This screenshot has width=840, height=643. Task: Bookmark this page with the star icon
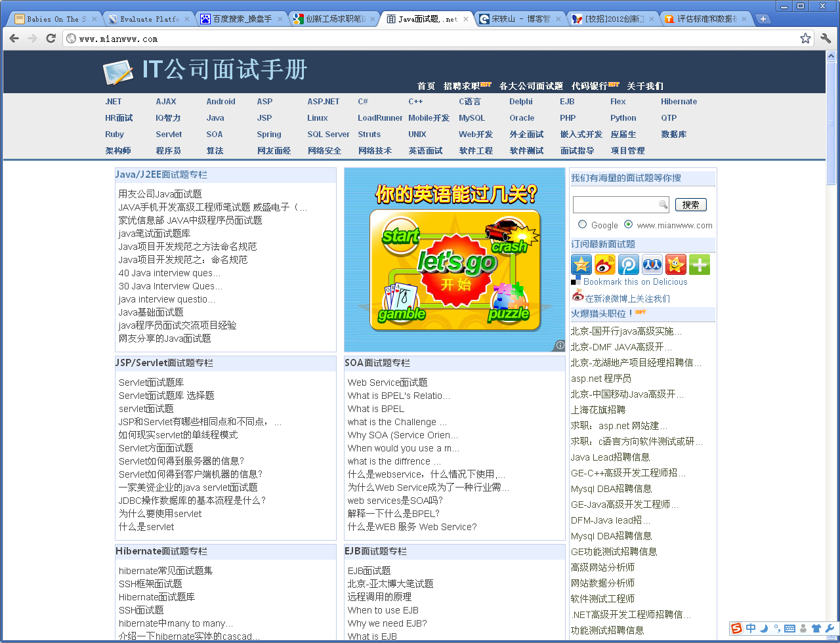tap(805, 39)
